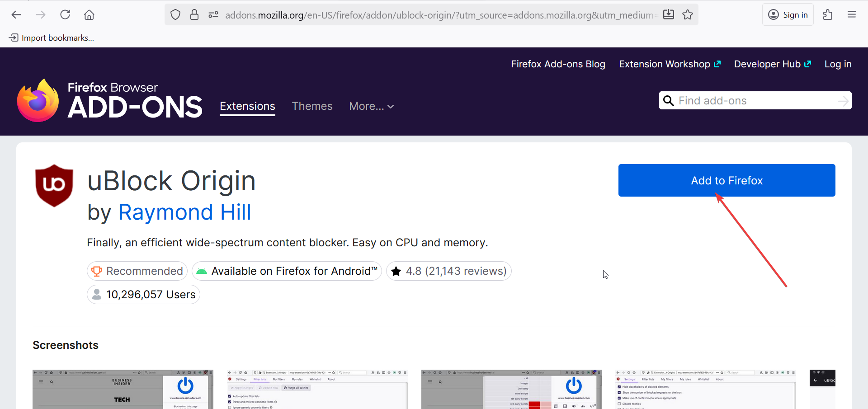Go forward using the forward arrow

(x=41, y=15)
